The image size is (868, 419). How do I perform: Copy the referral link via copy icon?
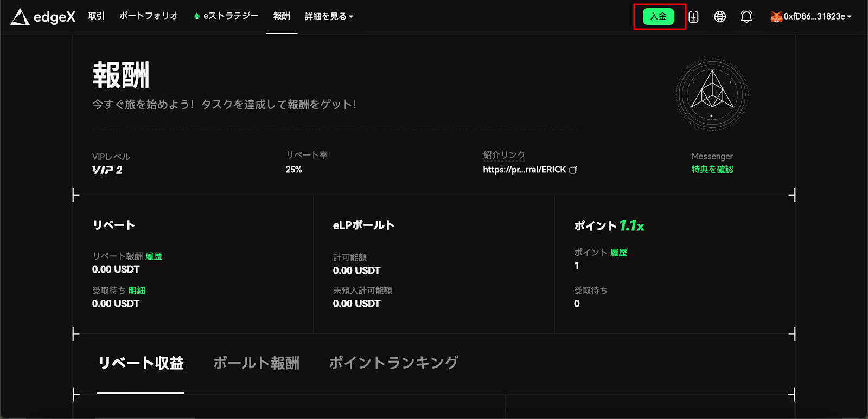point(573,170)
